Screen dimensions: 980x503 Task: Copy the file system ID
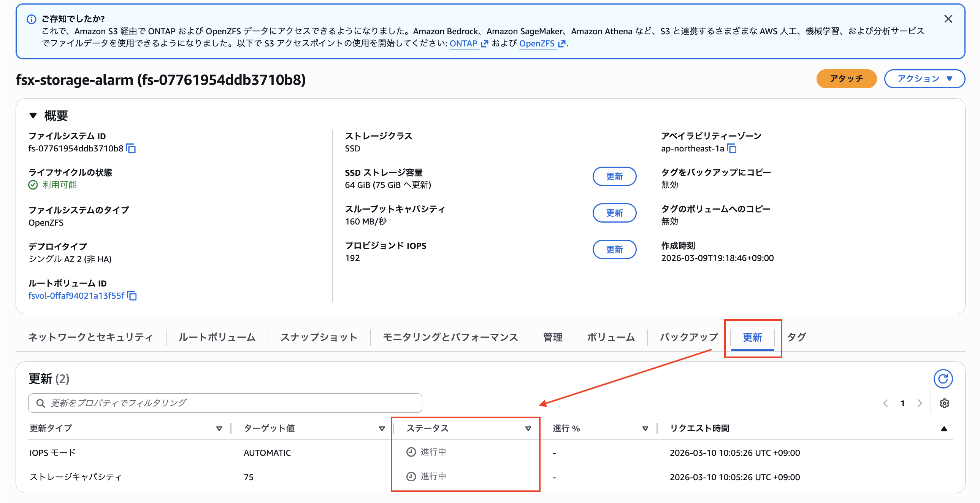tap(131, 148)
